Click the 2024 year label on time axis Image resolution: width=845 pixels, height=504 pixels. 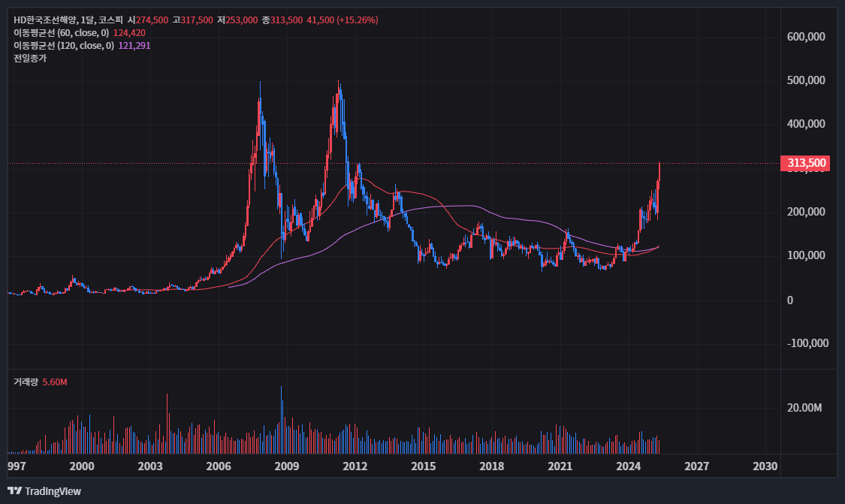[629, 466]
